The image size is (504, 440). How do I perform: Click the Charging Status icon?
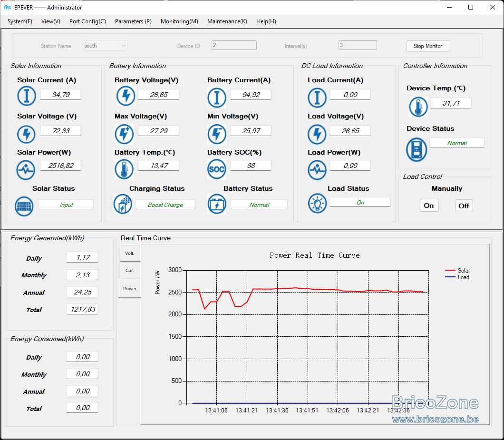(x=123, y=204)
